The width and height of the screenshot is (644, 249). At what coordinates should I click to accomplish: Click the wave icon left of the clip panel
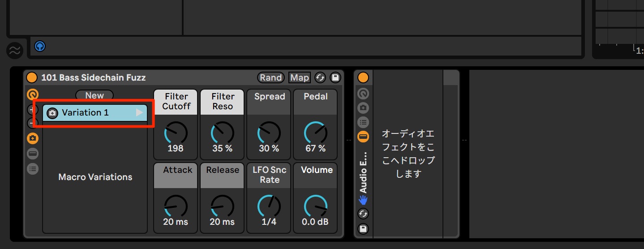coord(15,51)
